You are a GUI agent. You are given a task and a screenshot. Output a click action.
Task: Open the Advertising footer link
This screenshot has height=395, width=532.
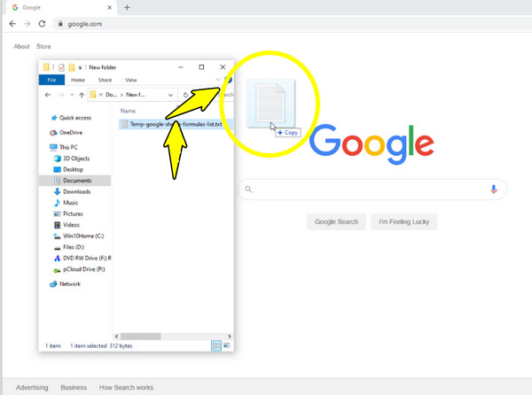tap(32, 387)
